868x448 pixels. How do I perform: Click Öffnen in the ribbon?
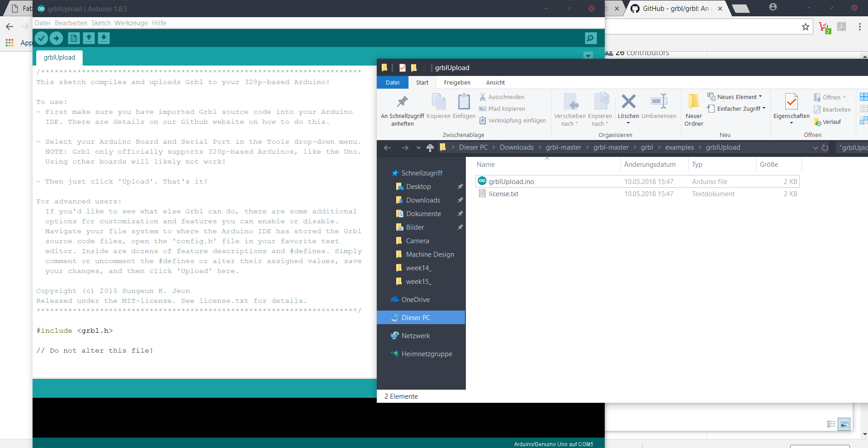point(830,98)
